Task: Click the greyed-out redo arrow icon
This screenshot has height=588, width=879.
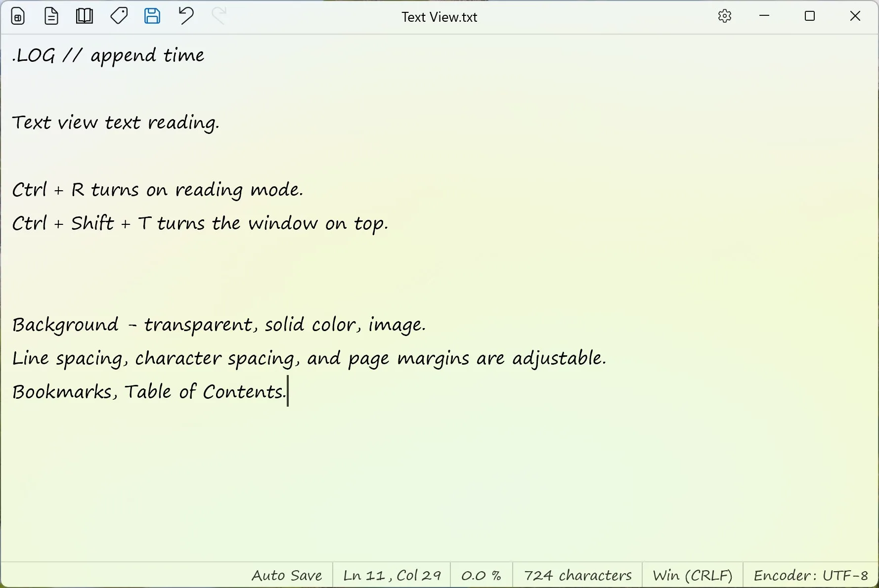Action: tap(219, 16)
